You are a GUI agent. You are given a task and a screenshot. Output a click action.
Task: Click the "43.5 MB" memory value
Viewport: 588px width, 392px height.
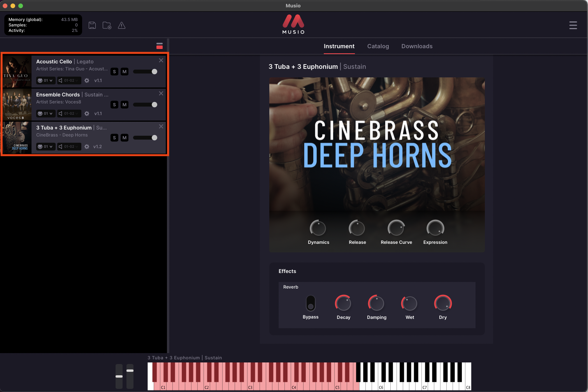pyautogui.click(x=69, y=19)
